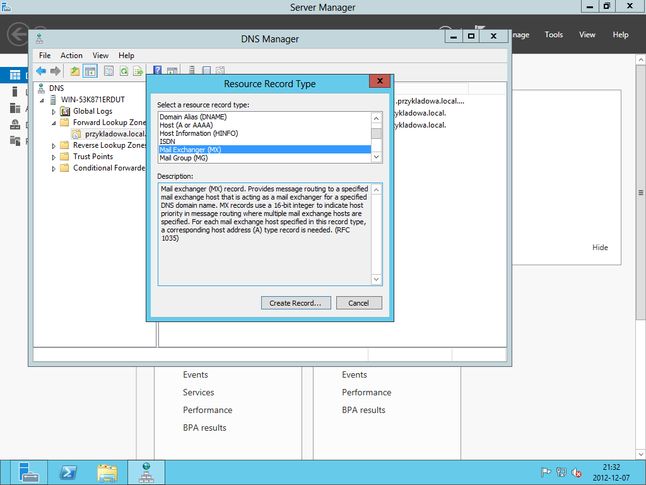Click the Up One Level folder icon
646x485 pixels.
[75, 71]
